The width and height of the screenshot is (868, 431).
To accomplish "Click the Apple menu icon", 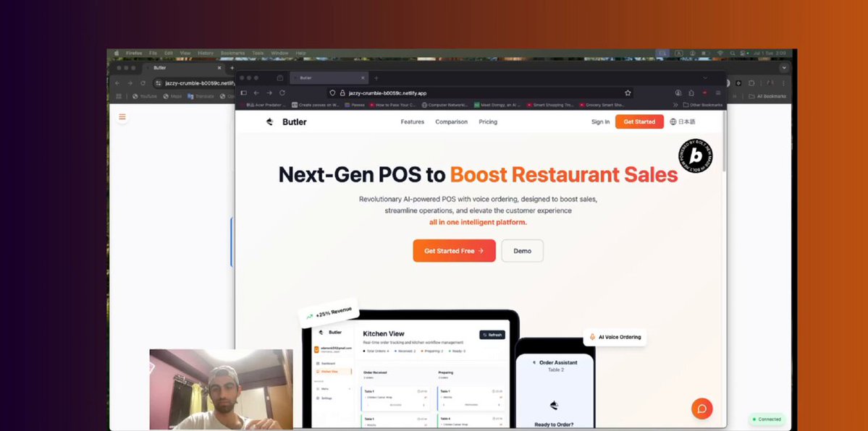I will 117,53.
